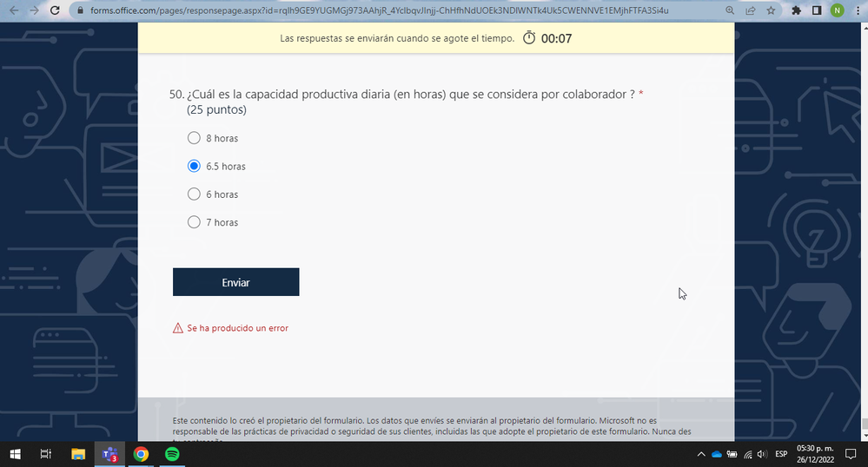Click the battery tray icon
The width and height of the screenshot is (868, 467).
coord(732,454)
